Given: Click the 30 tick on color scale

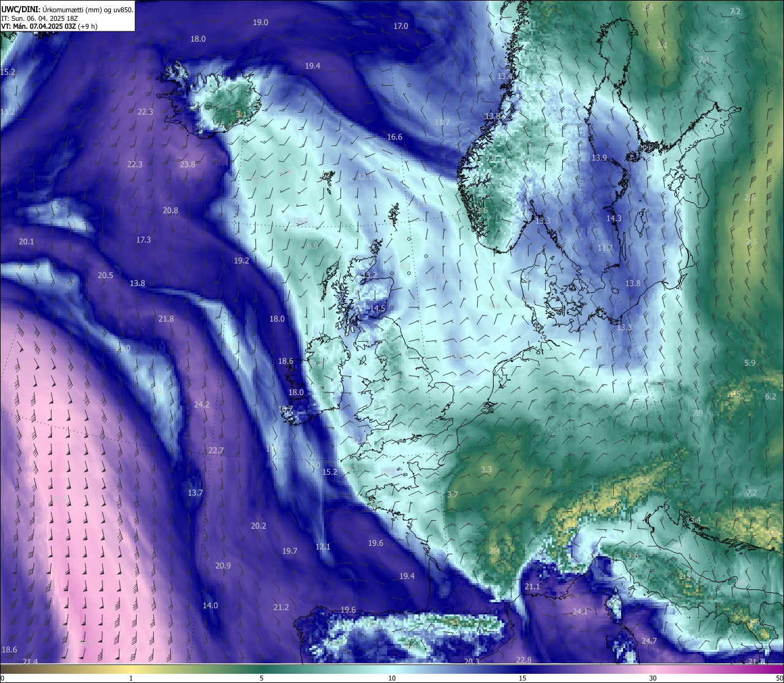Looking at the screenshot, I should [653, 678].
